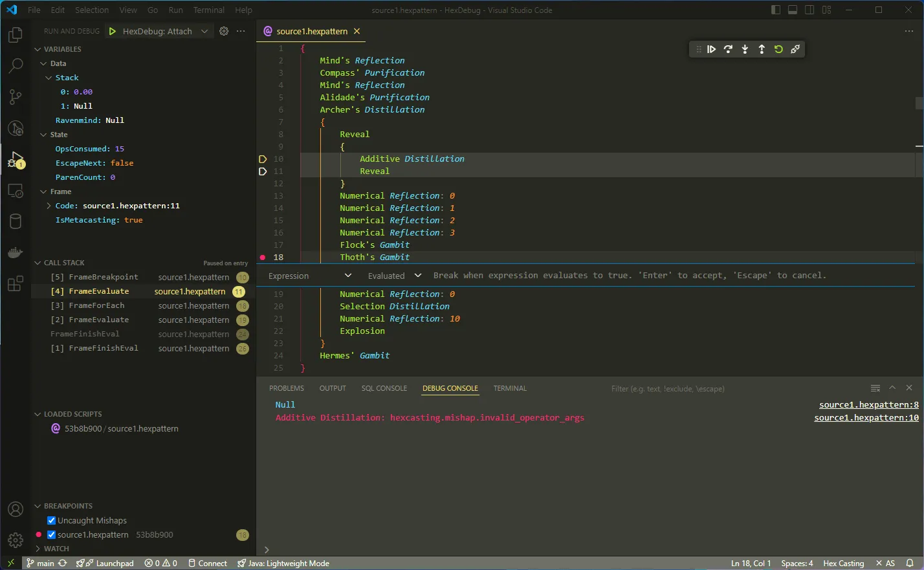Click the debug console filter field

[x=666, y=388]
